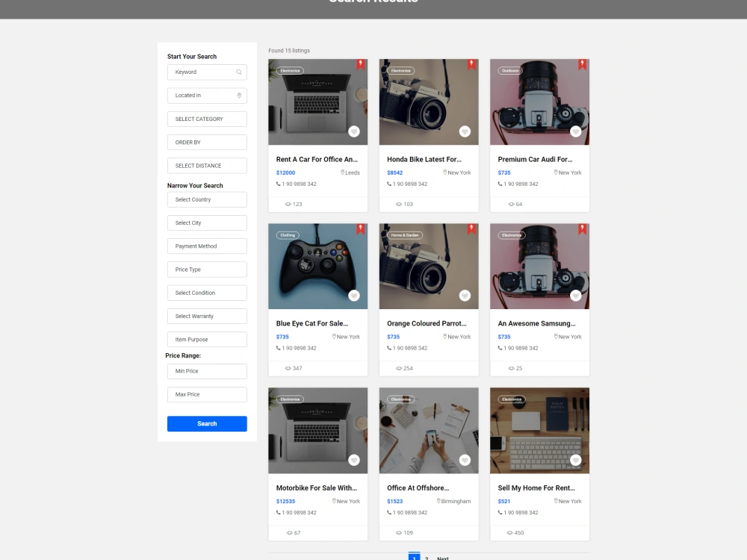Open the Item Purpose dropdown

pyautogui.click(x=207, y=340)
